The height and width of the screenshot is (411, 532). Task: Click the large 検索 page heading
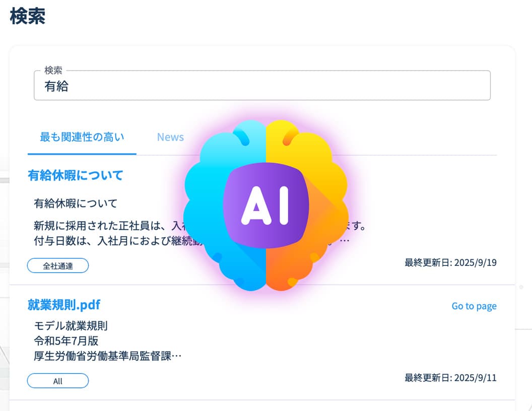click(x=28, y=16)
